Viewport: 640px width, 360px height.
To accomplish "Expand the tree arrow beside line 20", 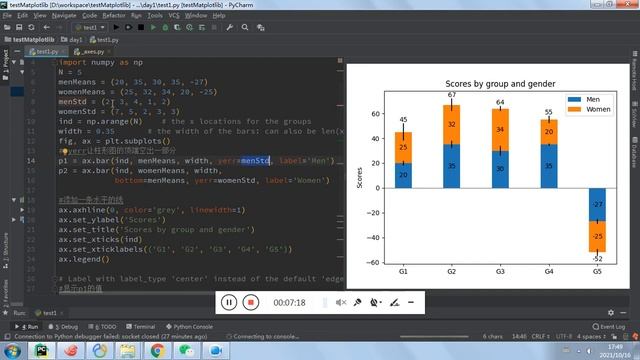I will pyautogui.click(x=14, y=220).
